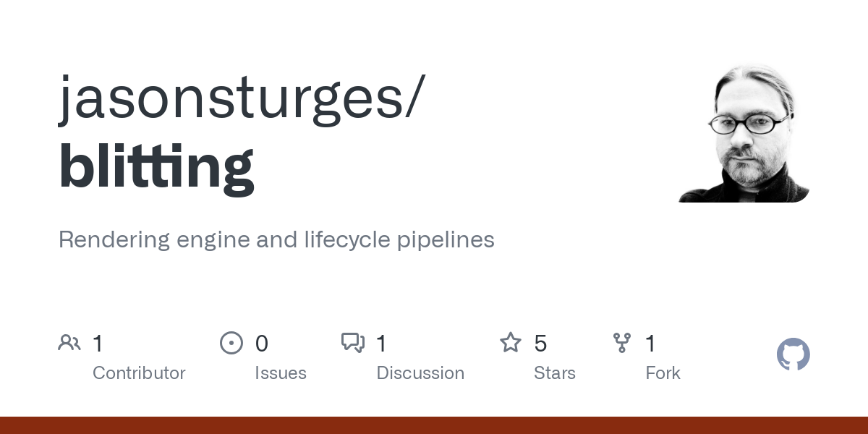
Task: Click the repository description about rendering engine
Action: coord(276,240)
